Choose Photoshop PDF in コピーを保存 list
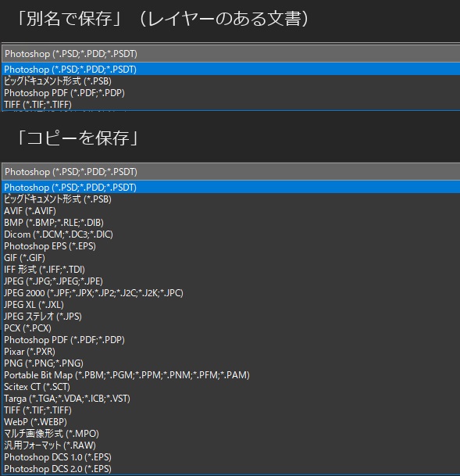This screenshot has width=460, height=476. pos(231,340)
